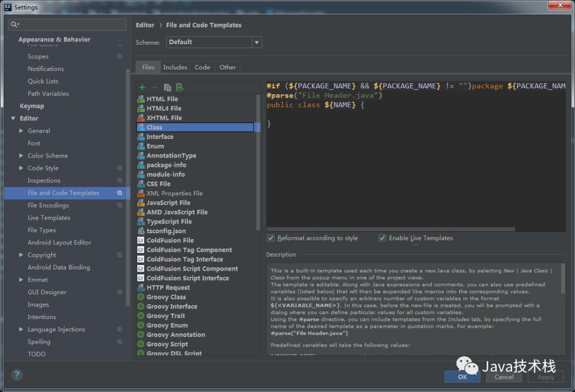Click the green plus Create Template icon
Screen dimensions: 575x392
pyautogui.click(x=142, y=87)
